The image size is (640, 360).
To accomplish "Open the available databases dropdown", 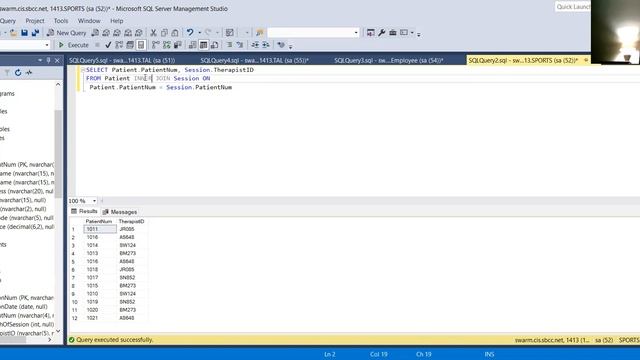I will [47, 45].
